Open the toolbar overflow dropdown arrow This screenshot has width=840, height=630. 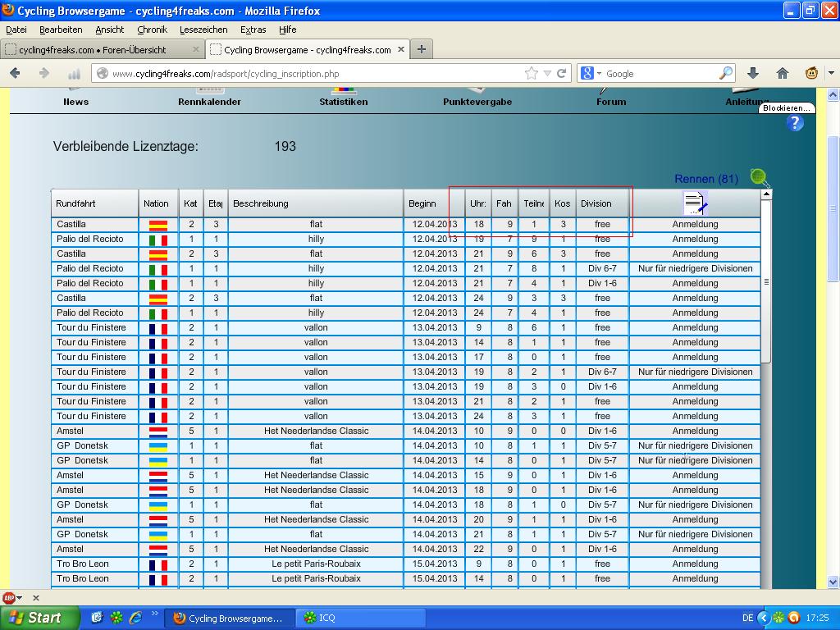tap(832, 73)
